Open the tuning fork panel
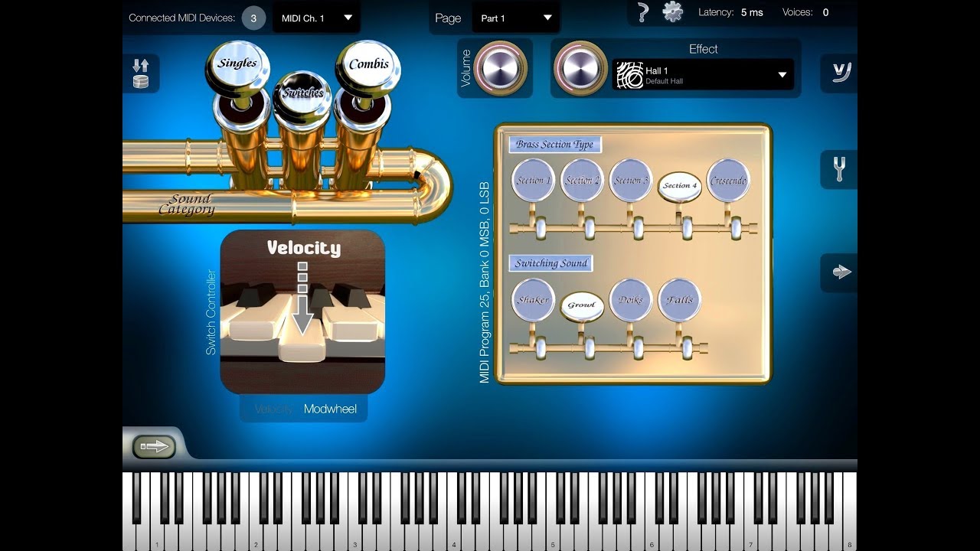 pos(839,169)
